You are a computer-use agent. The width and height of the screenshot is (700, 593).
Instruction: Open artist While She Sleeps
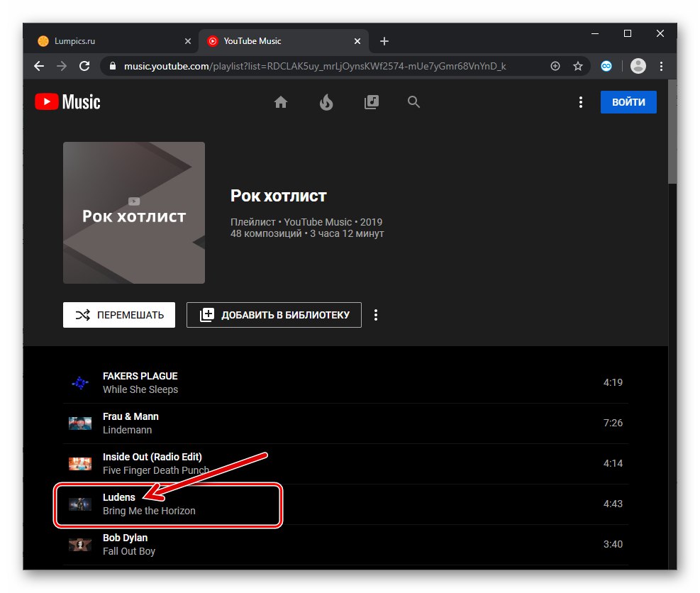140,389
